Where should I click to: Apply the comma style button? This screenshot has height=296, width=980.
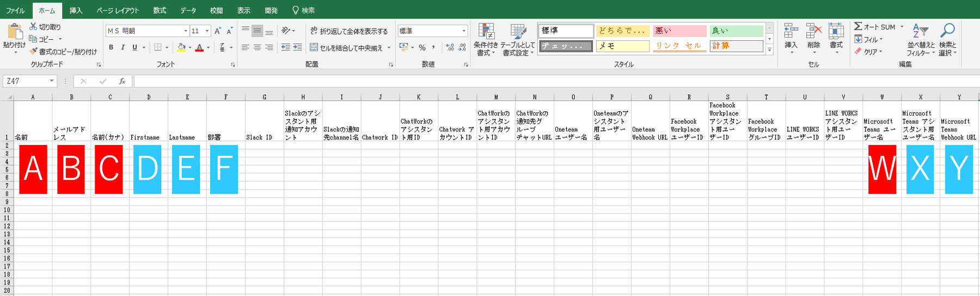tap(433, 47)
